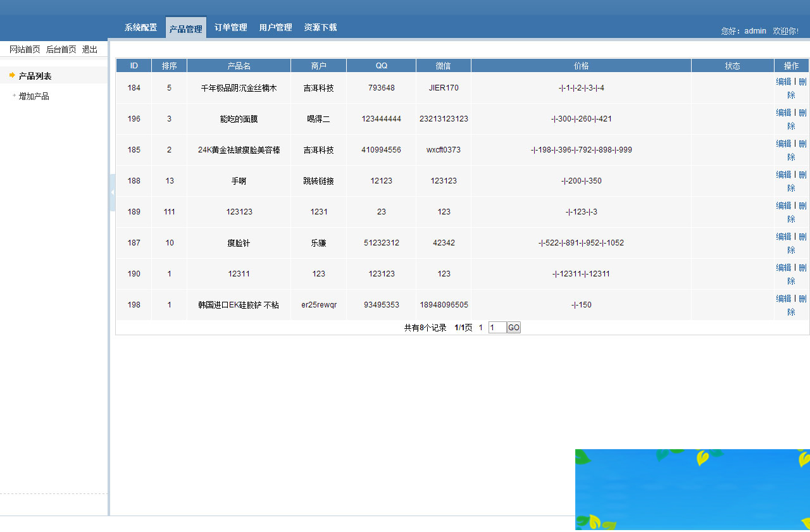Click 后台首页 to return to admin home
Image resolution: width=810 pixels, height=532 pixels.
coord(60,49)
